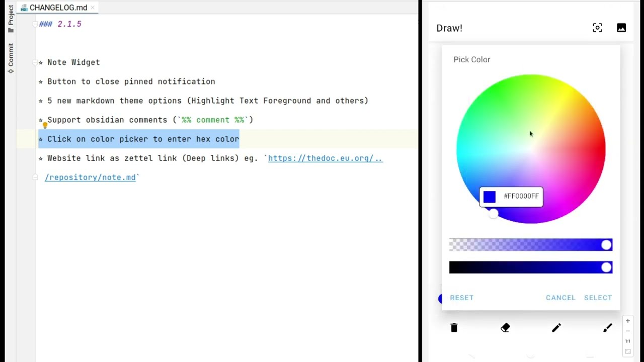Switch to the CHANGELOG.md editor tab
The height and width of the screenshot is (362, 644).
[x=58, y=8]
